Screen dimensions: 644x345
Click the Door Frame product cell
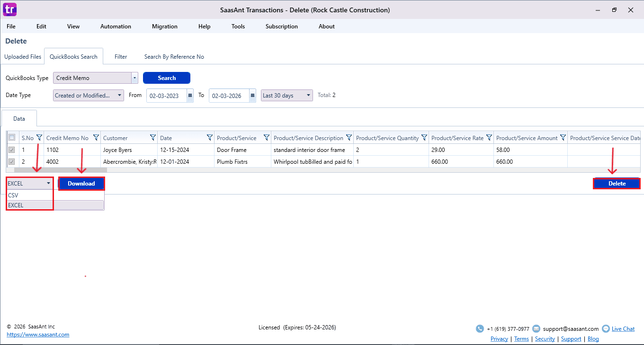click(x=243, y=150)
